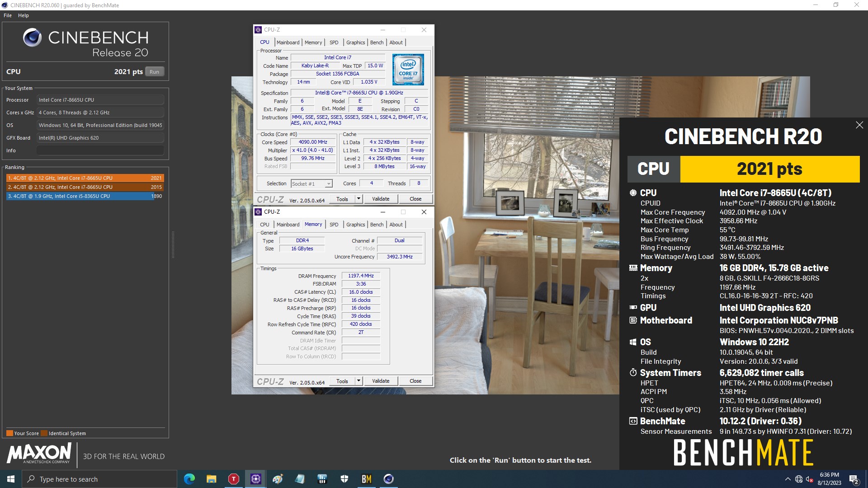This screenshot has width=868, height=488.
Task: Close the BenchMate result overlay with the X
Action: point(859,125)
